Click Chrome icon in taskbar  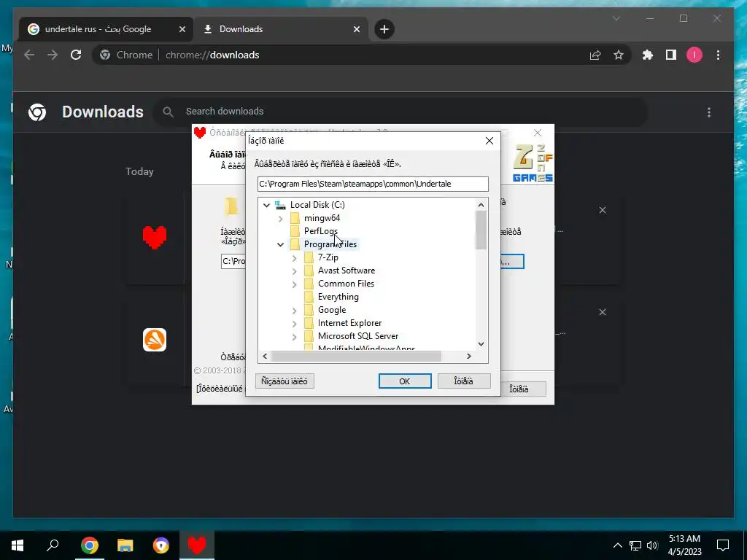click(89, 545)
